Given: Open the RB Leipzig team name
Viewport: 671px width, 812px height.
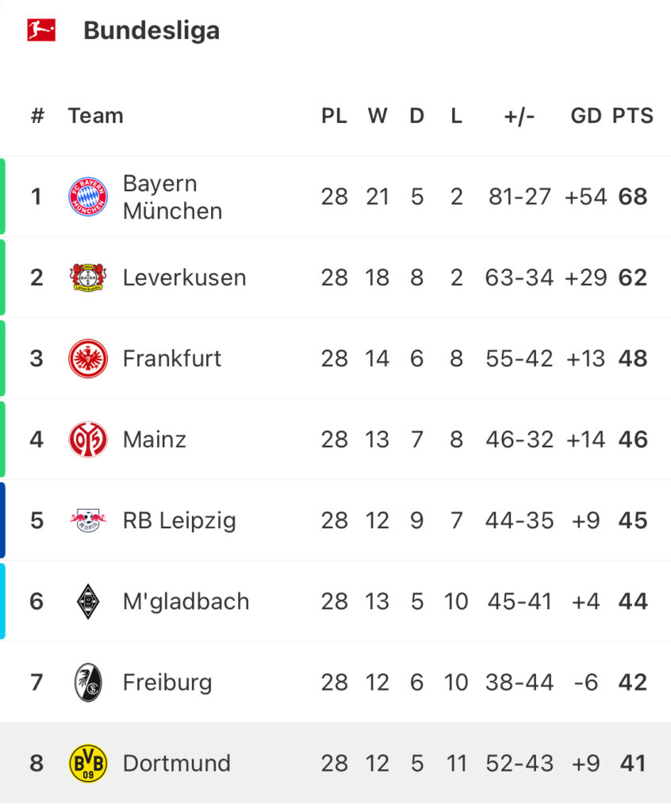Looking at the screenshot, I should 179,520.
